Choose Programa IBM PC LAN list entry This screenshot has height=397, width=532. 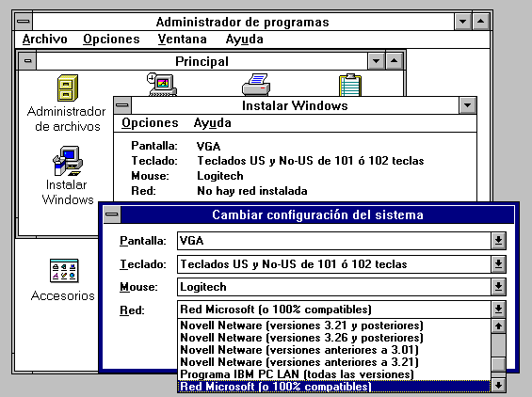334,374
